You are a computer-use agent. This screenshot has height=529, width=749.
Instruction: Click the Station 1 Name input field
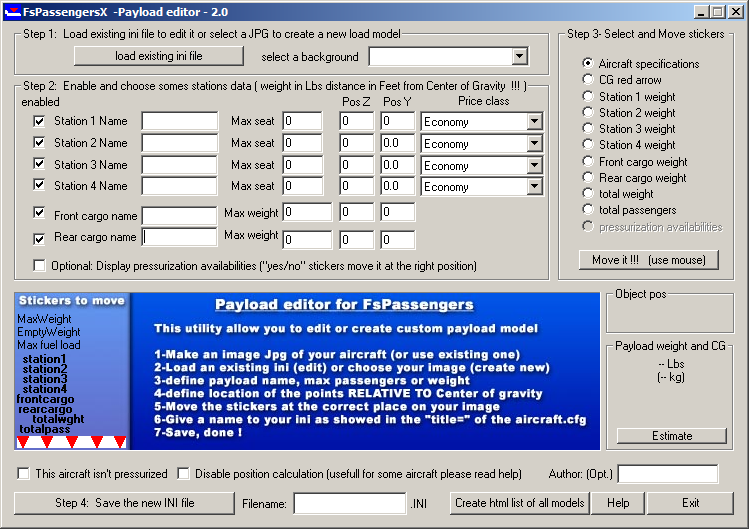point(180,121)
